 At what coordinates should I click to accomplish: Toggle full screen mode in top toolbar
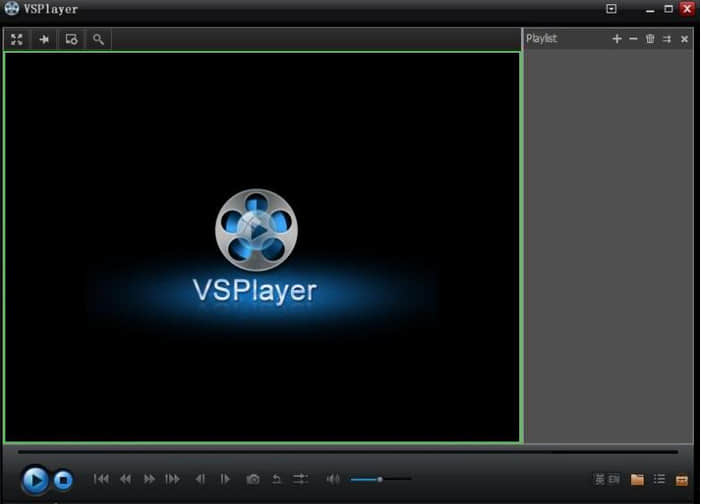17,39
